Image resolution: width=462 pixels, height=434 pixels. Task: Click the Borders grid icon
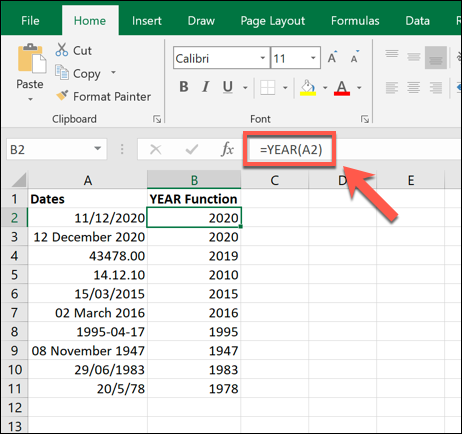point(268,88)
